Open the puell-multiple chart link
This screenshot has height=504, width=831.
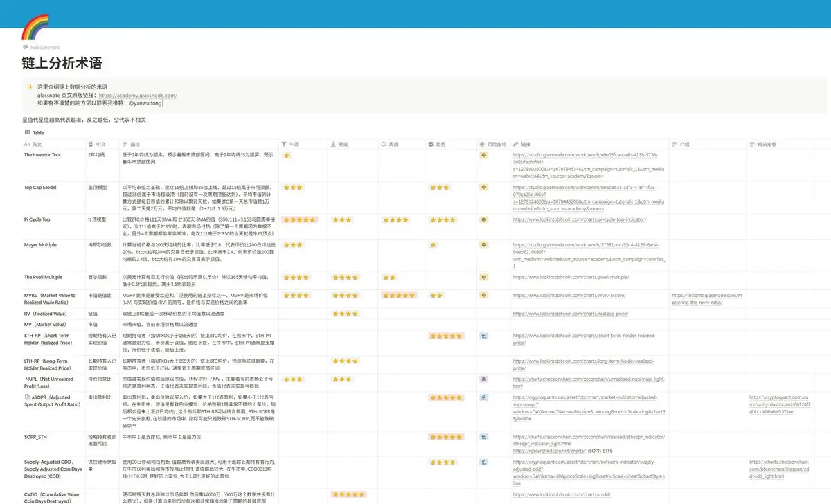pos(571,277)
